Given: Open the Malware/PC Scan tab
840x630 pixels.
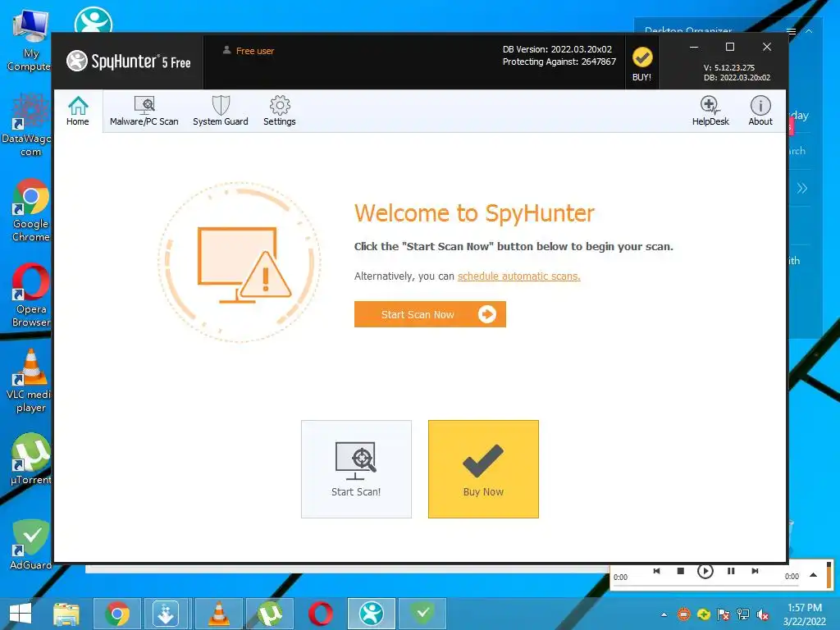Looking at the screenshot, I should (144, 111).
